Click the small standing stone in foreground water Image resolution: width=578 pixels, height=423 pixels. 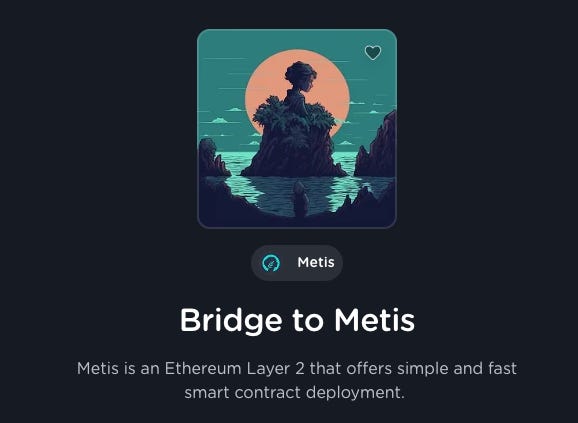click(x=300, y=199)
